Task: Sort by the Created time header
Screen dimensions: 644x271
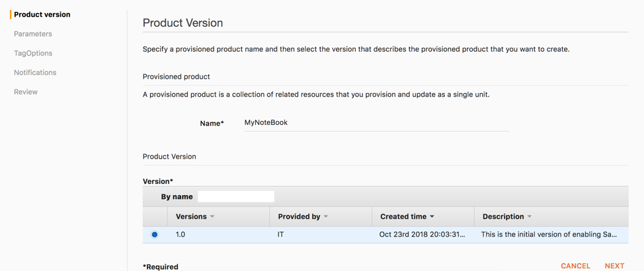Action: pyautogui.click(x=403, y=217)
